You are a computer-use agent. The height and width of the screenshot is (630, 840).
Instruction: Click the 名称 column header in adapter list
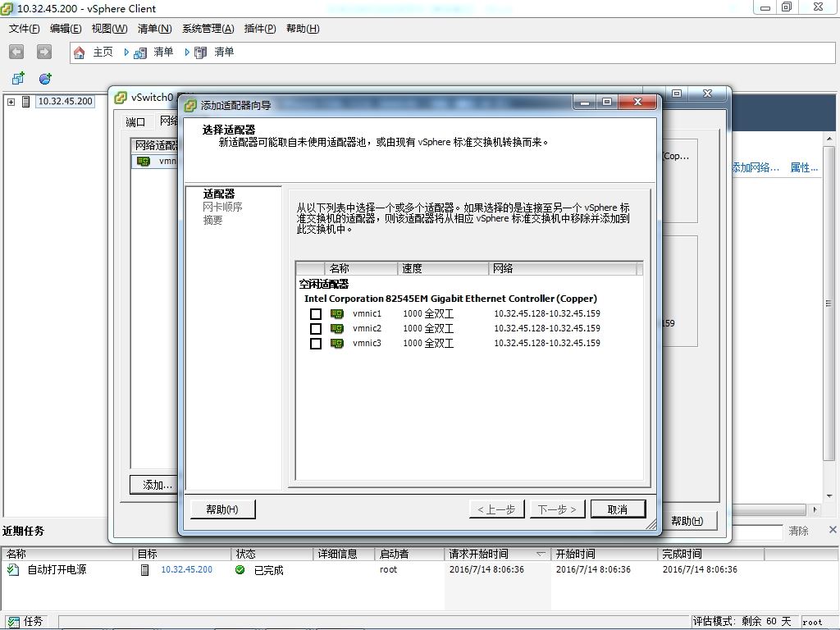click(361, 268)
